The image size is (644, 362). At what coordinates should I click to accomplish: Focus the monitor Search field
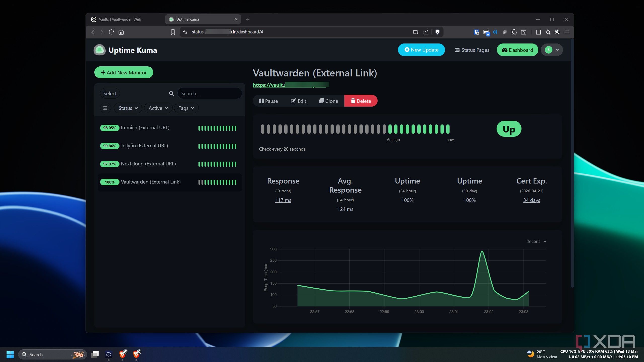pos(210,94)
